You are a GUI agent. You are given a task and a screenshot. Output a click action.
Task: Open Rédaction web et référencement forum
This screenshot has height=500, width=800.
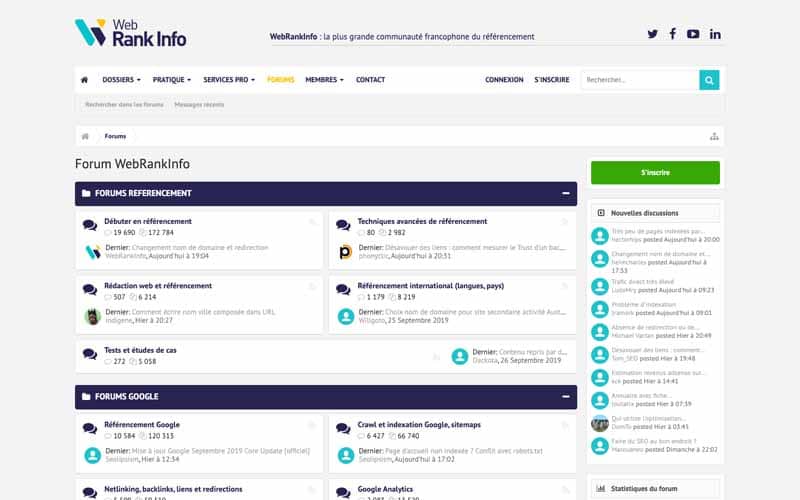158,286
